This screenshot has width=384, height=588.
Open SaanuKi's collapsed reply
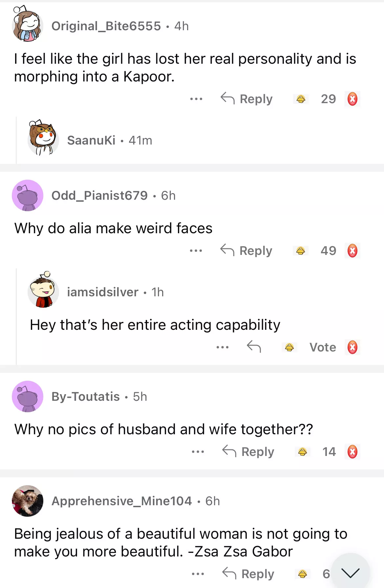91,141
